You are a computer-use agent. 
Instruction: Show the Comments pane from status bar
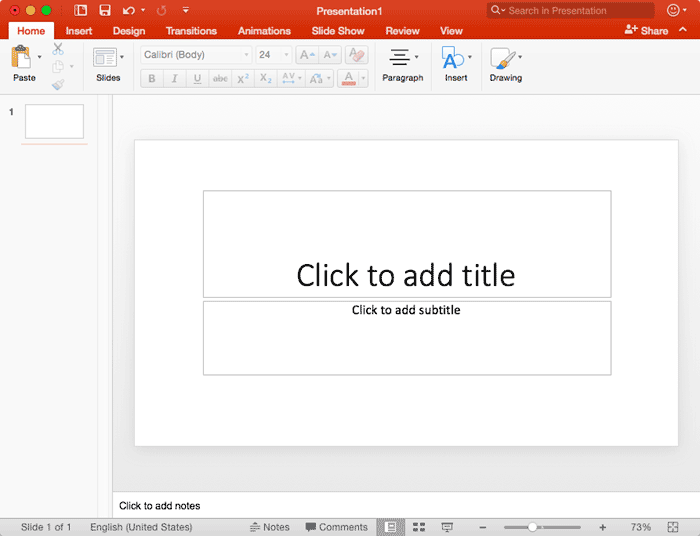tap(337, 527)
